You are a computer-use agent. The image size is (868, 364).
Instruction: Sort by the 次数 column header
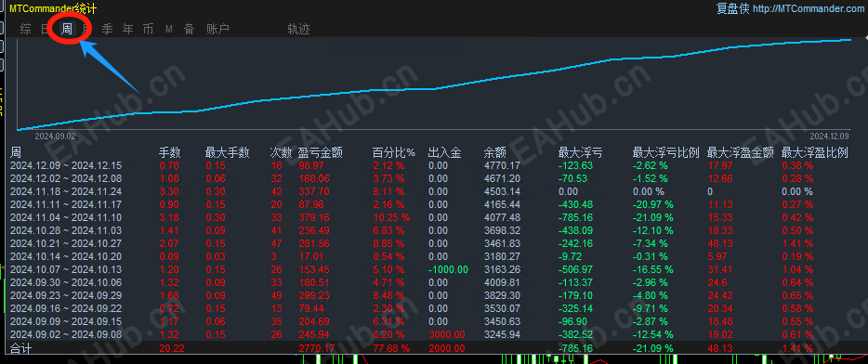coord(281,152)
